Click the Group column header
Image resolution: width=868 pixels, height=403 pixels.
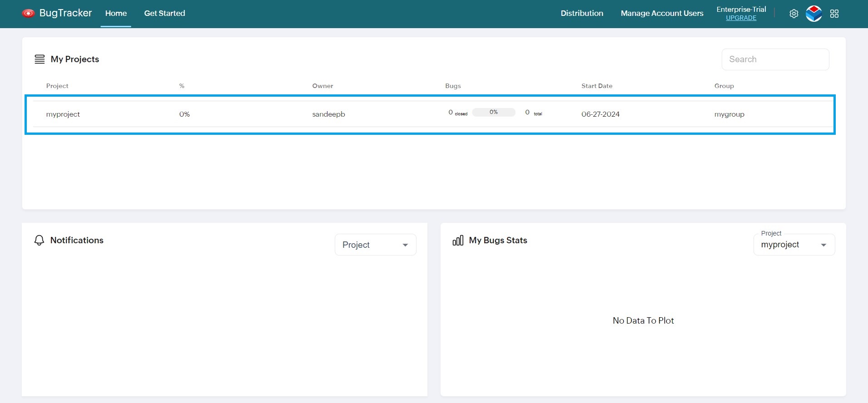coord(724,86)
